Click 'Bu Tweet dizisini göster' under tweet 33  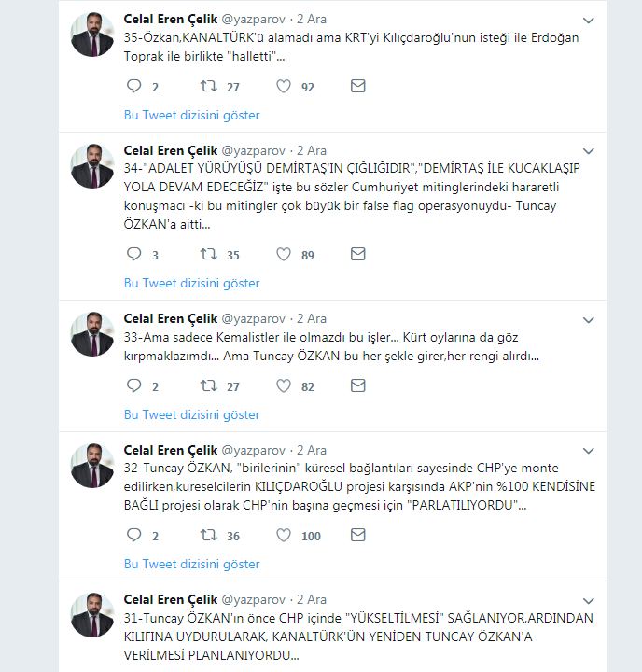pyautogui.click(x=192, y=414)
